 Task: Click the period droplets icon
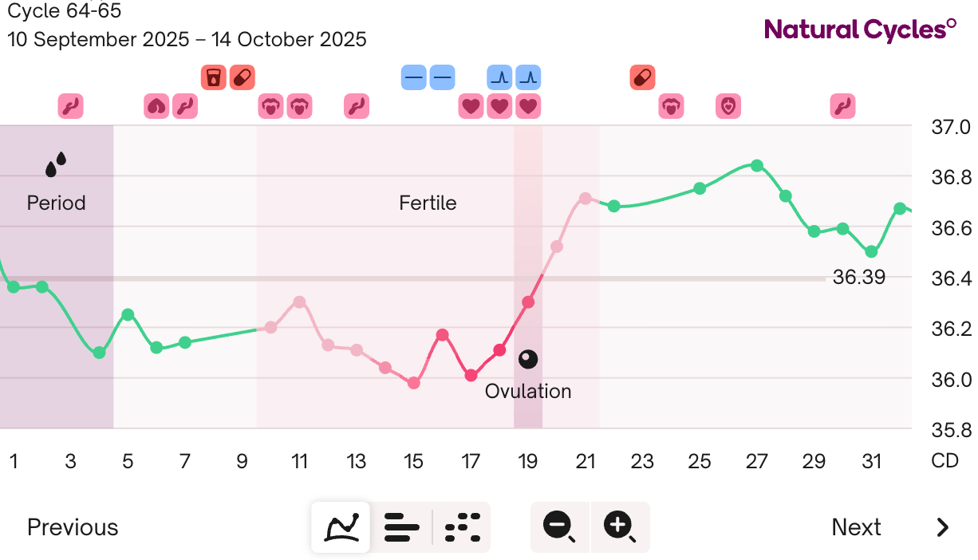[x=56, y=164]
